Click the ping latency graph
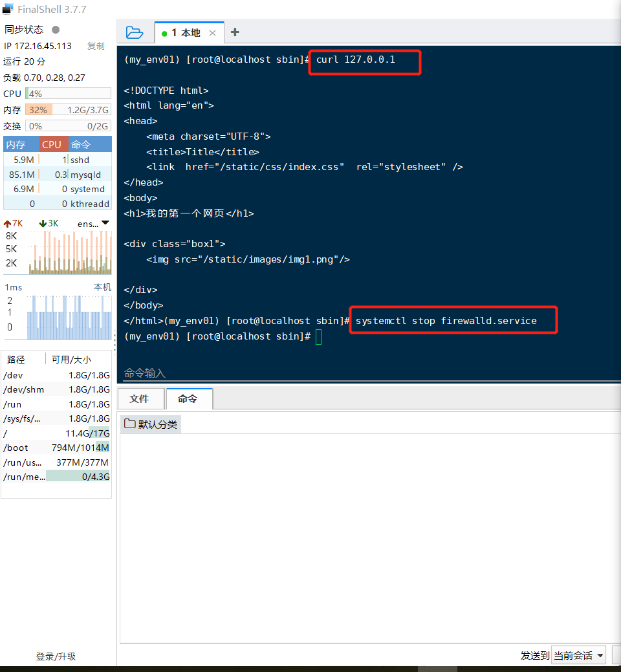This screenshot has height=672, width=621. pos(70,318)
